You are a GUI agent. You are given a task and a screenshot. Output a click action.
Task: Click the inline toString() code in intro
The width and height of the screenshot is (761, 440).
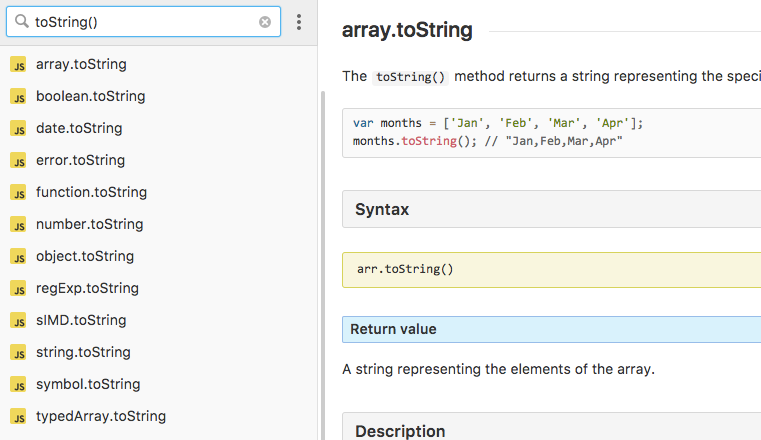pos(410,77)
